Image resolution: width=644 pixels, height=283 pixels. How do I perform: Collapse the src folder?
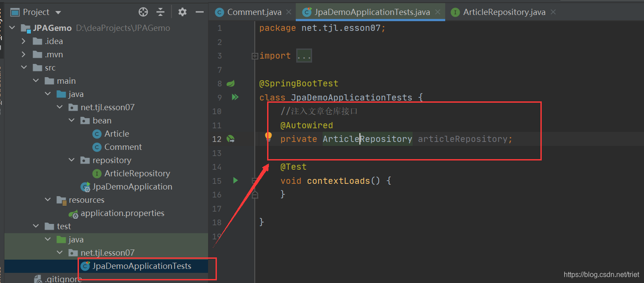pos(24,67)
